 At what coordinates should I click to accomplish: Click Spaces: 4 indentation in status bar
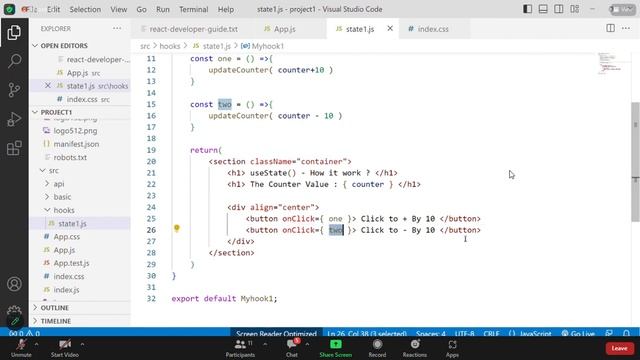(431, 333)
